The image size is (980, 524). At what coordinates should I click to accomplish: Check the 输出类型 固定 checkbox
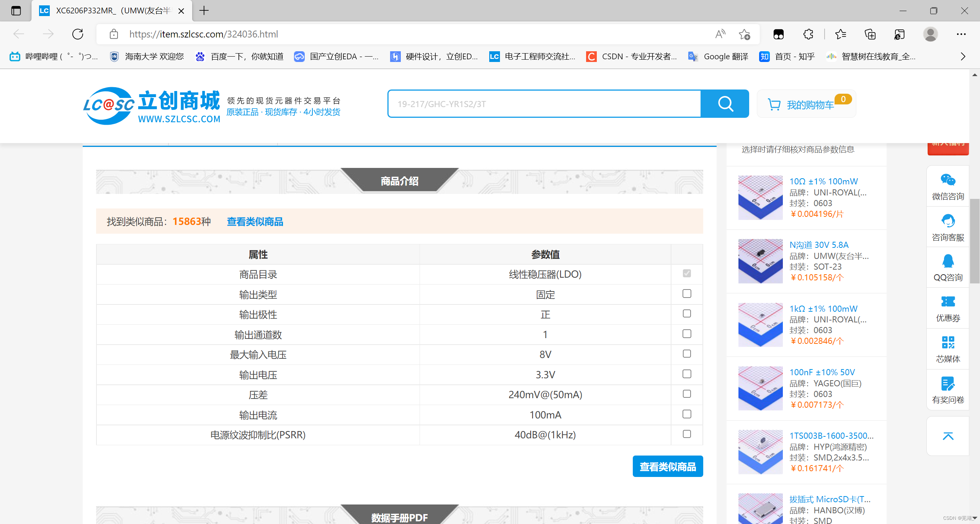(x=687, y=294)
